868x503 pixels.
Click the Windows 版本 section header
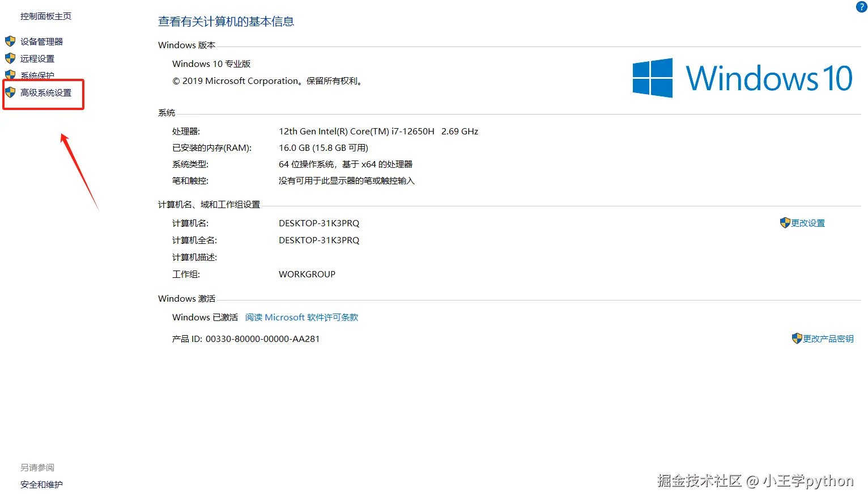186,45
